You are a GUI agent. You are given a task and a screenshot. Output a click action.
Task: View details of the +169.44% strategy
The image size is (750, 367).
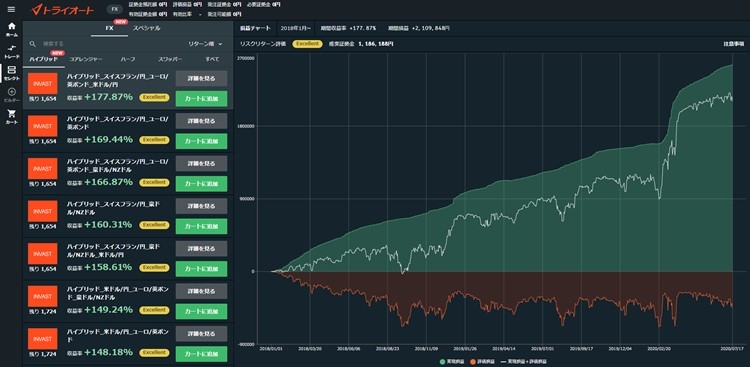[x=201, y=121]
